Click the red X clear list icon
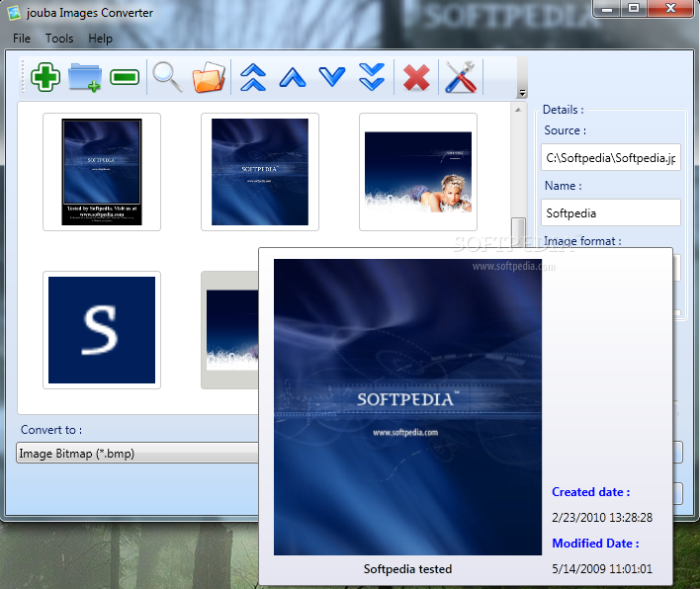This screenshot has width=700, height=589. point(416,78)
